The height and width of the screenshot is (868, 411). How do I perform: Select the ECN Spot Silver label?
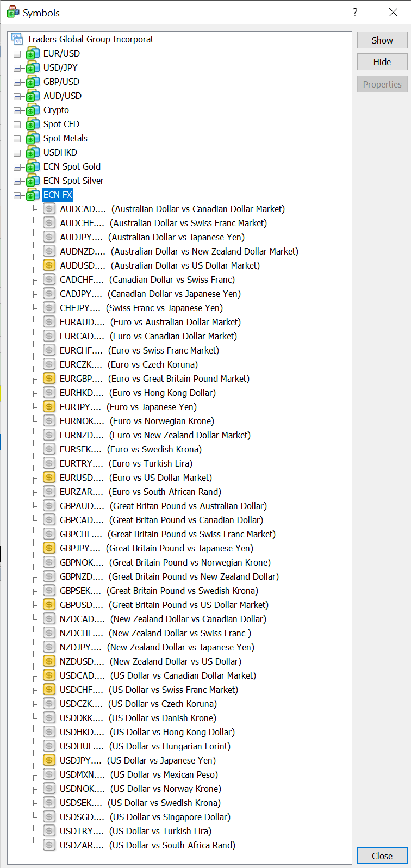tap(73, 181)
